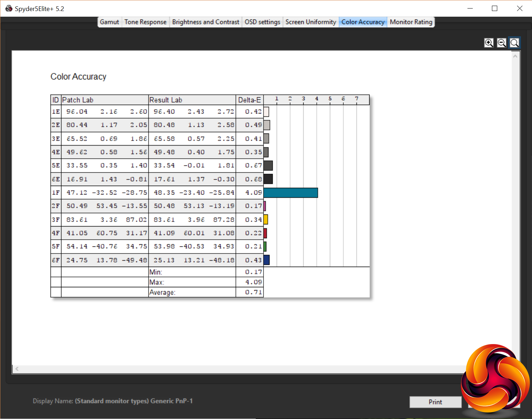532x419 pixels.
Task: Click the yellow Delta-E bar for patch 3F
Action: (266, 219)
